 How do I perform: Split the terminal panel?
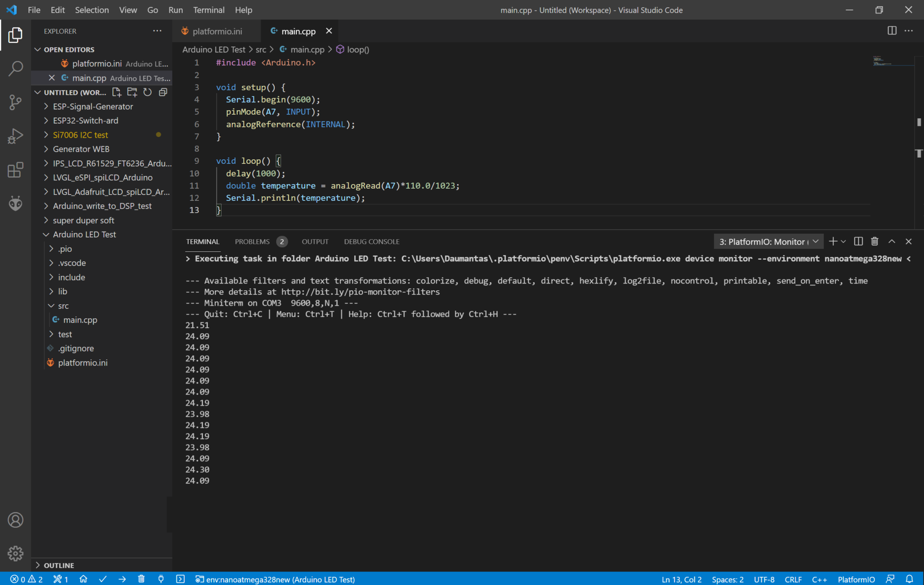[858, 241]
